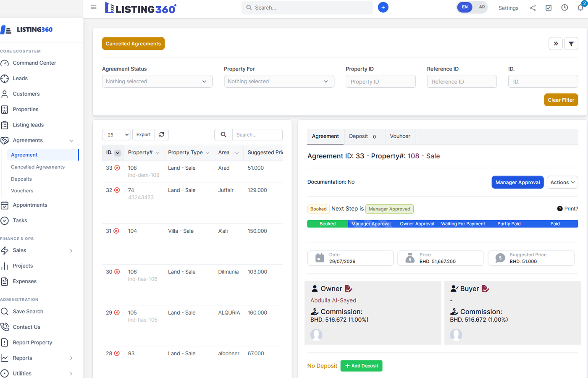Open the clock history icon
The height and width of the screenshot is (378, 588).
tap(564, 8)
